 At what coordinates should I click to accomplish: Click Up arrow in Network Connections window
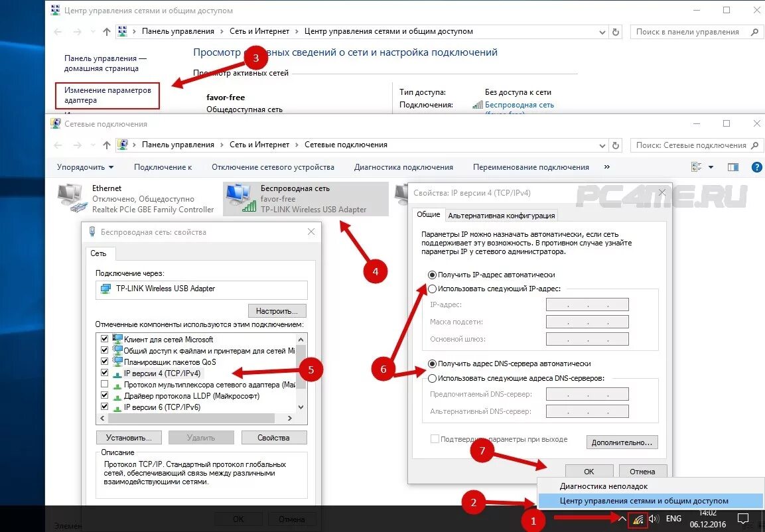click(106, 145)
